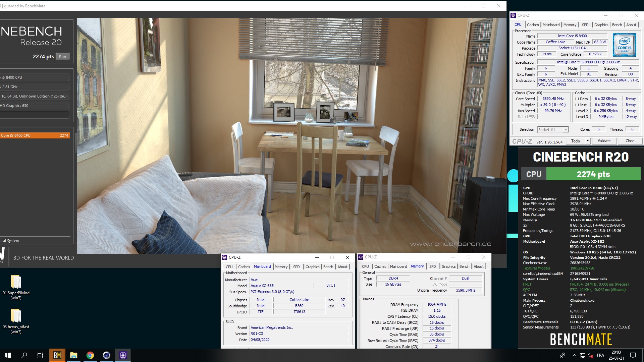This screenshot has width=644, height=362.
Task: Select CPU tab in Mainboard CPU-Z window
Action: coord(229,267)
